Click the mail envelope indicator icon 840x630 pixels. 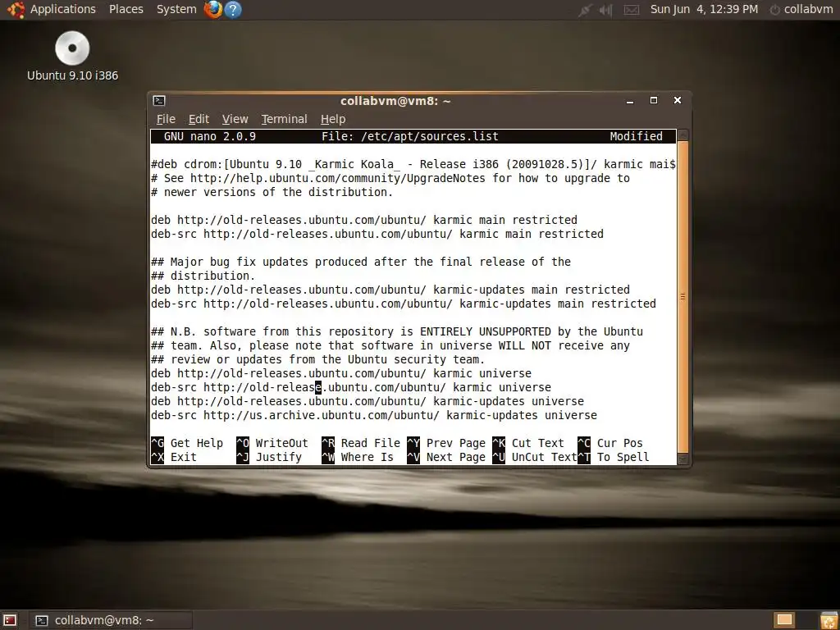pos(632,10)
